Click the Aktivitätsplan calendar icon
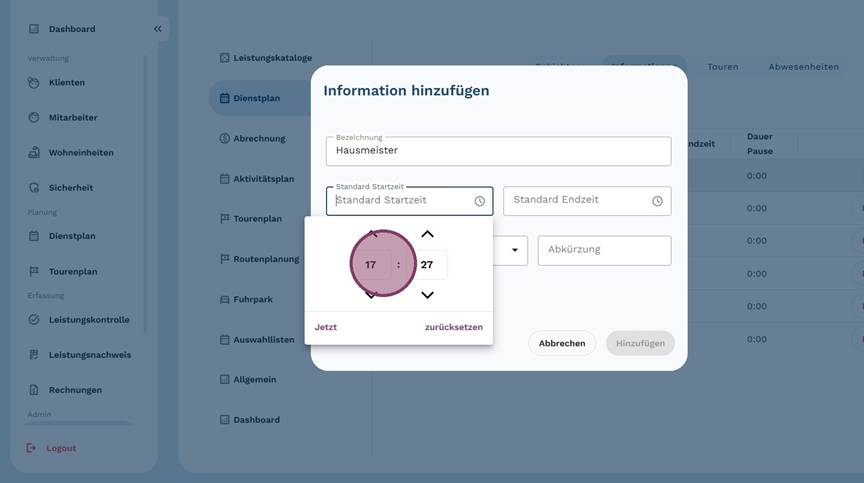 click(224, 178)
